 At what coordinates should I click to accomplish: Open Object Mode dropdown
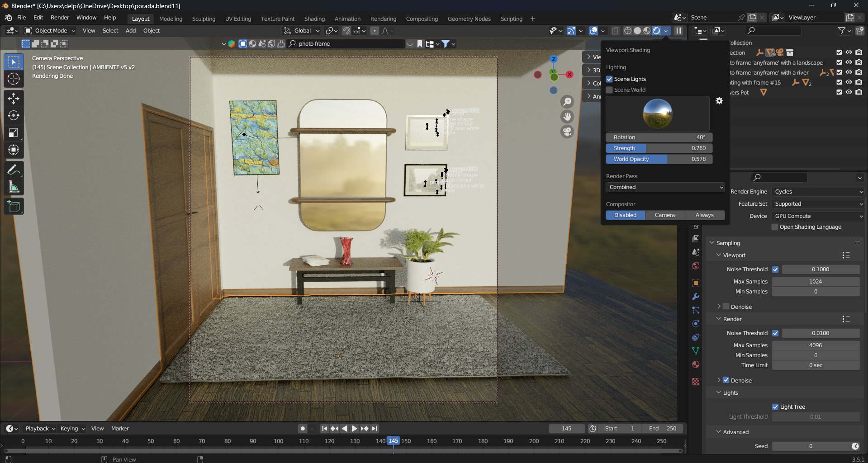coord(50,31)
